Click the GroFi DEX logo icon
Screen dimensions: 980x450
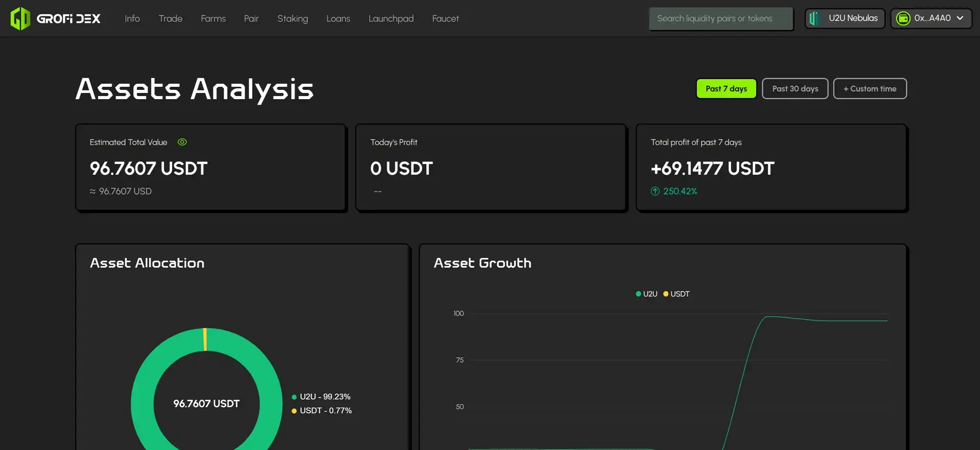pyautogui.click(x=20, y=18)
